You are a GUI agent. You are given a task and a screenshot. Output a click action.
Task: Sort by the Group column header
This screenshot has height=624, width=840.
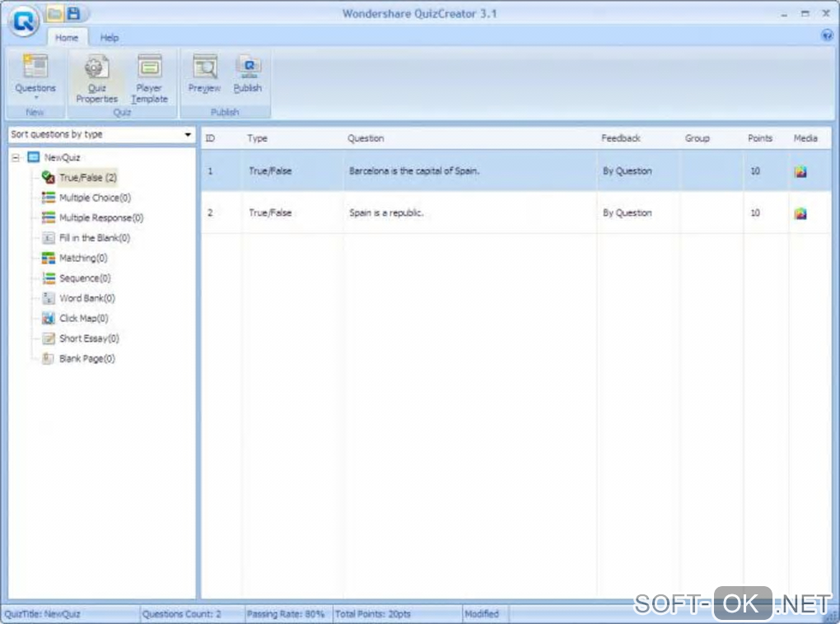(x=697, y=138)
